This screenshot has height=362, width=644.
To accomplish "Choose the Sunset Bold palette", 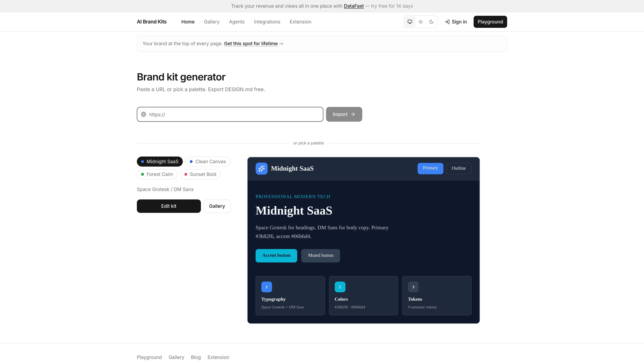I will (x=200, y=174).
